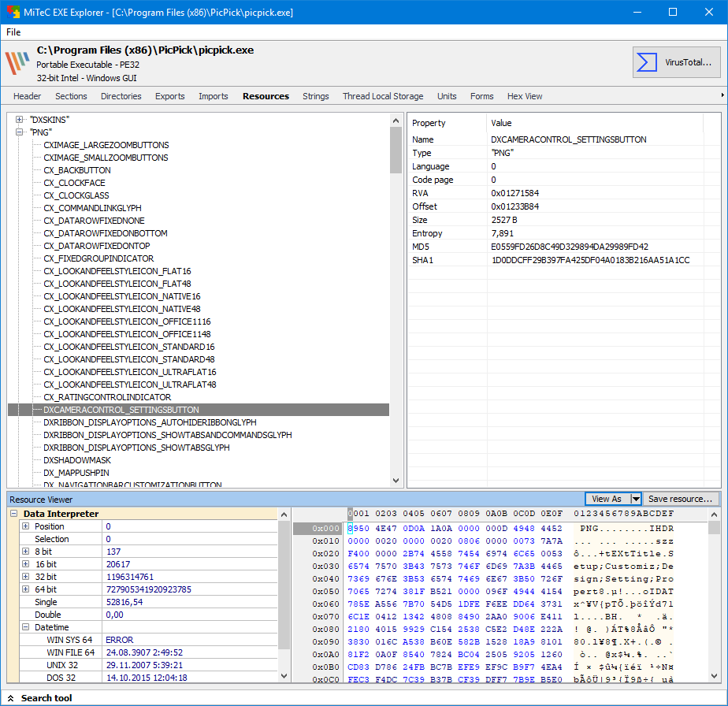
Task: Switch to the Exports tab
Action: click(170, 96)
